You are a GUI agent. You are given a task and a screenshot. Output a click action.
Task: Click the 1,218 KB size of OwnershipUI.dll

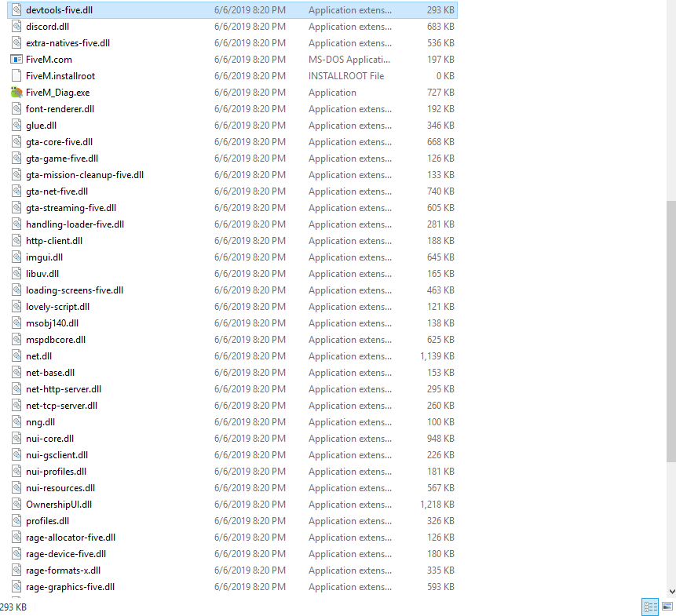tap(437, 505)
